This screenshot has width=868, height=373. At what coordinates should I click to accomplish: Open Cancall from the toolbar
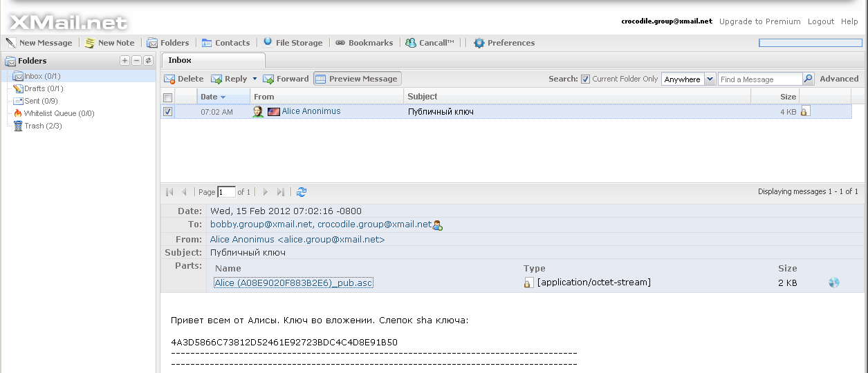click(x=430, y=43)
